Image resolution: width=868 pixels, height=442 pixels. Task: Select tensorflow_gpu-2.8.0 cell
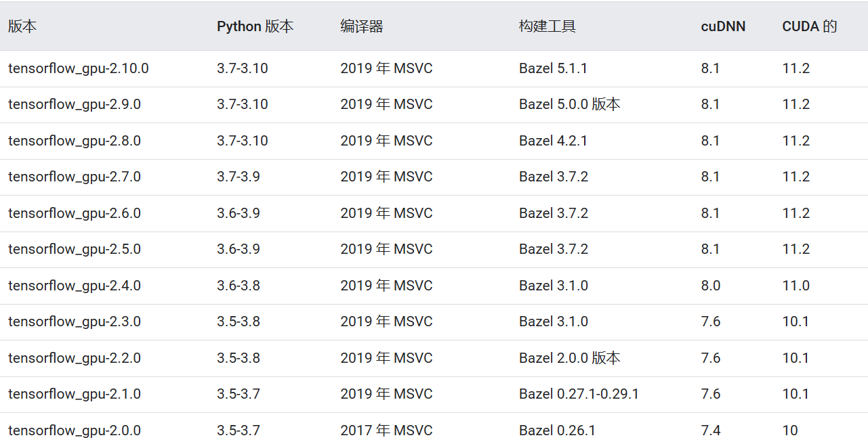[75, 141]
